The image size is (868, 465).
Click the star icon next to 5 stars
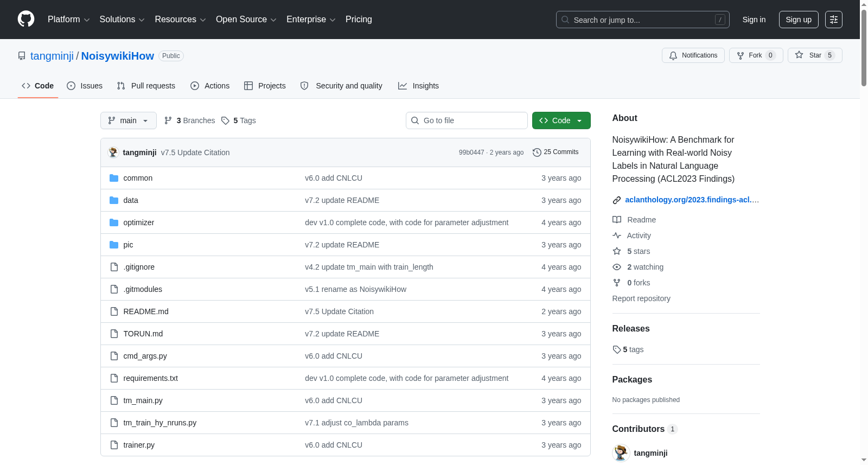click(617, 251)
